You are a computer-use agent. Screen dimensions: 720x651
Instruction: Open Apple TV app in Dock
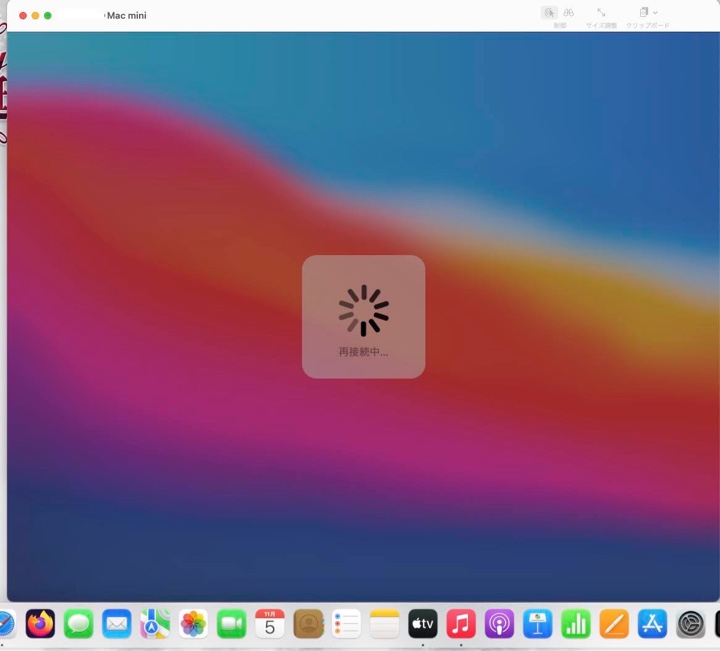tap(423, 624)
